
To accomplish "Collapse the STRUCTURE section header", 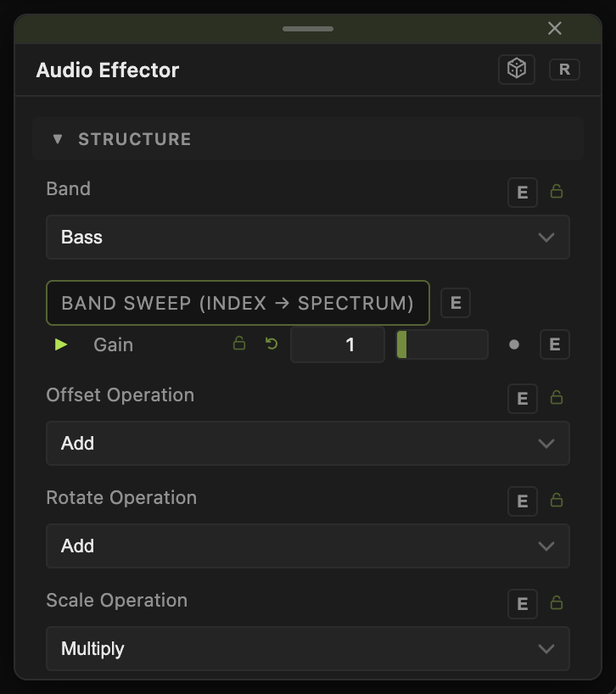I will [307, 139].
